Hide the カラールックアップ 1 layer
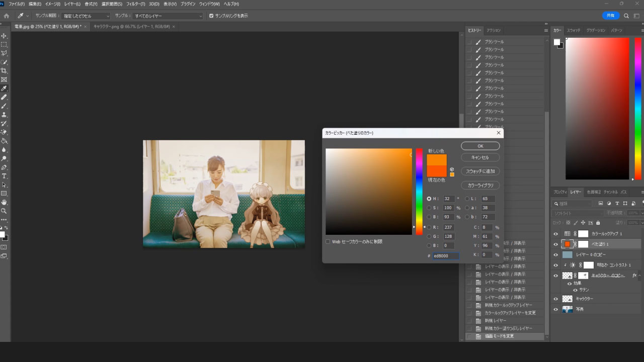This screenshot has height=362, width=644. point(556,234)
